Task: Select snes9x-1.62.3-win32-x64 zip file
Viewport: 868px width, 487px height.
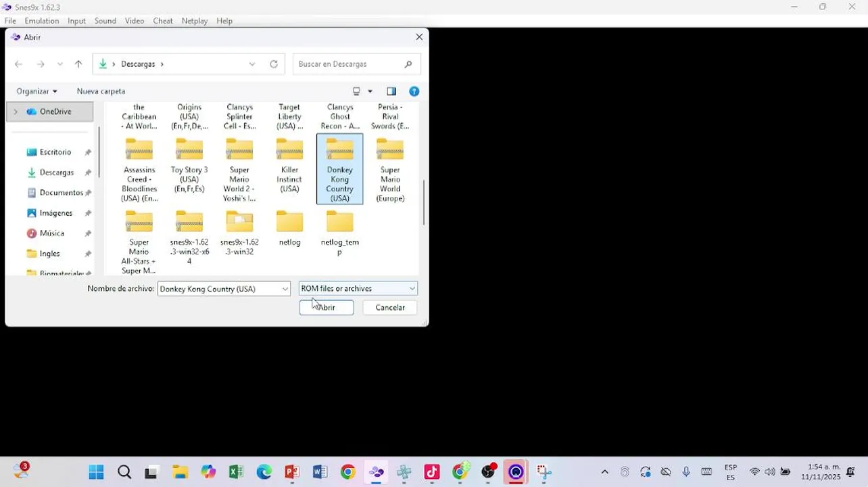Action: pyautogui.click(x=189, y=237)
